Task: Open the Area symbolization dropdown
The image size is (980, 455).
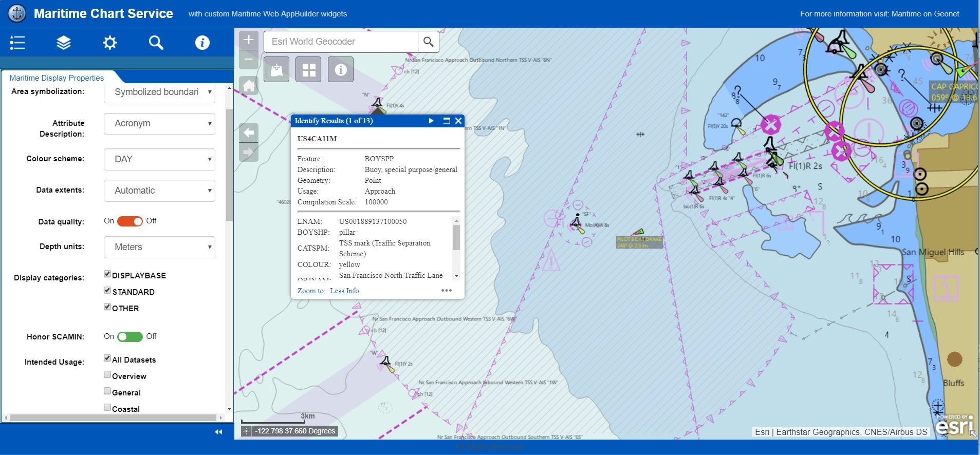Action: tap(159, 92)
